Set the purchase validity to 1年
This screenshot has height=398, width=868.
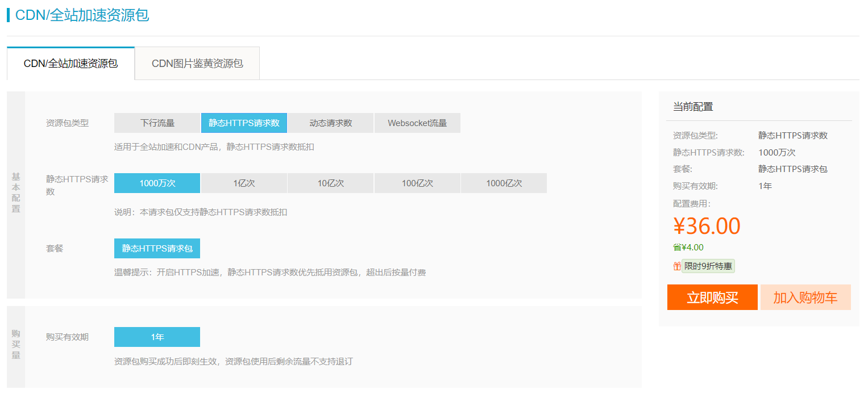(157, 337)
